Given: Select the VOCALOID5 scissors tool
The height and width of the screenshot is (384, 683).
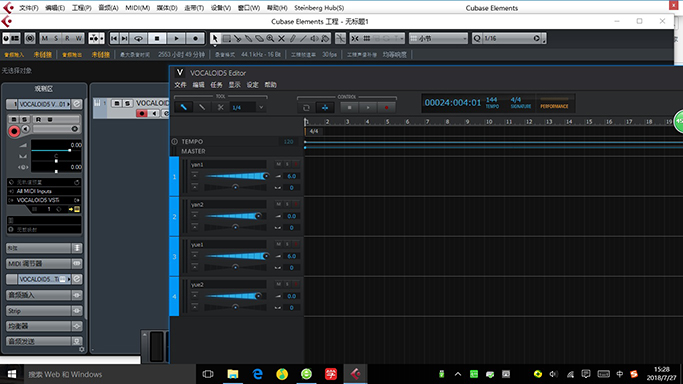Looking at the screenshot, I should (220, 107).
